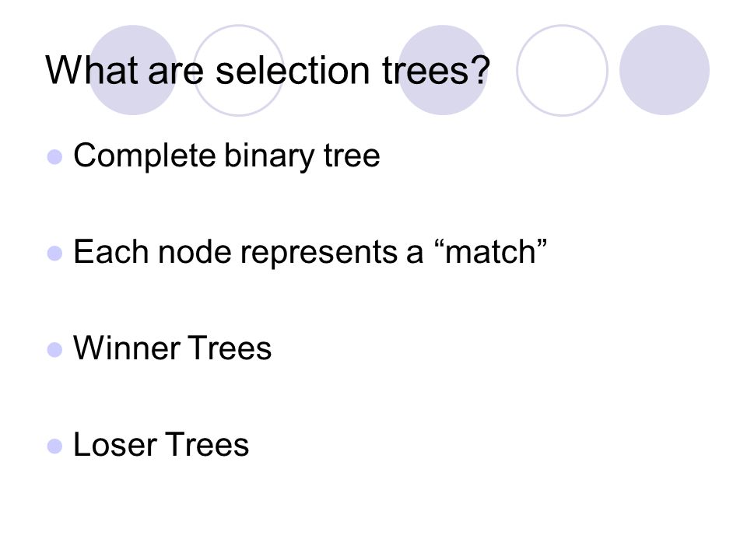Image resolution: width=747 pixels, height=560 pixels.
Task: Click the slide title "What are selection trees?"
Action: coord(268,71)
